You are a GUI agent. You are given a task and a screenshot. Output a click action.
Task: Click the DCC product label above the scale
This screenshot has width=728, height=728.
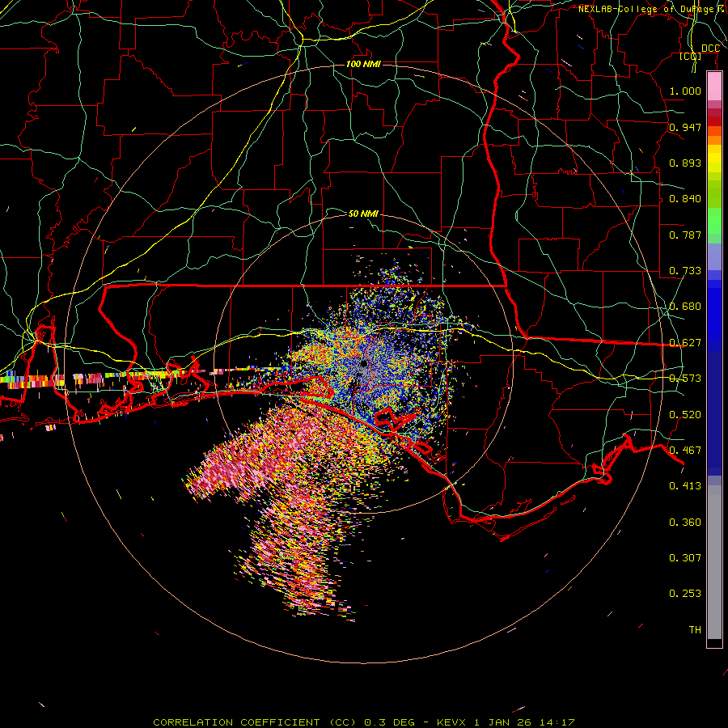[710, 49]
